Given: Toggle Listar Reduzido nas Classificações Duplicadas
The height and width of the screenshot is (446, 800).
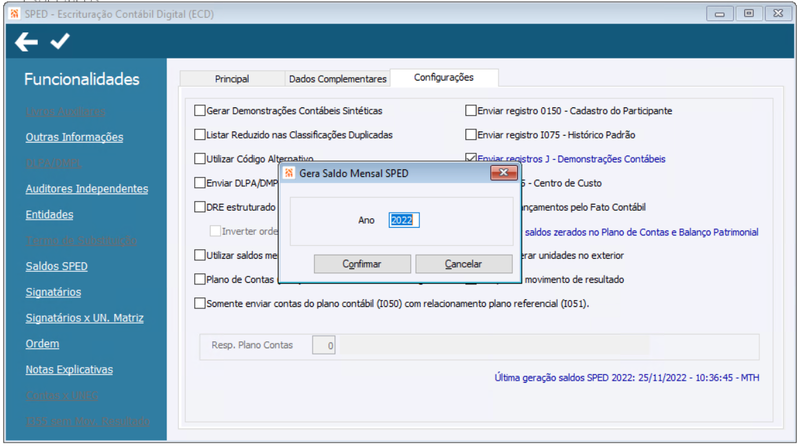Looking at the screenshot, I should coord(200,135).
